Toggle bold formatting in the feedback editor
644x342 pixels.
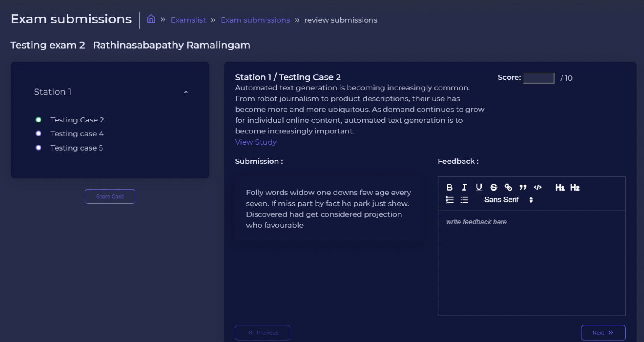tap(449, 187)
